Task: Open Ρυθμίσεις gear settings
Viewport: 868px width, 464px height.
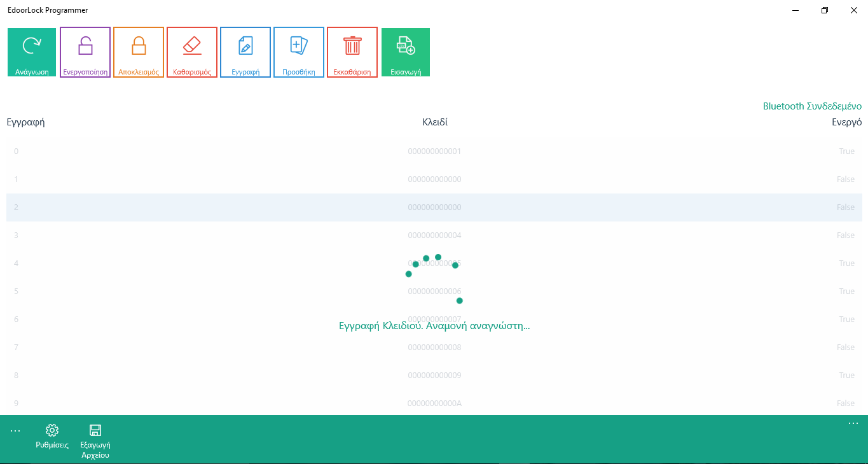Action: tap(52, 437)
